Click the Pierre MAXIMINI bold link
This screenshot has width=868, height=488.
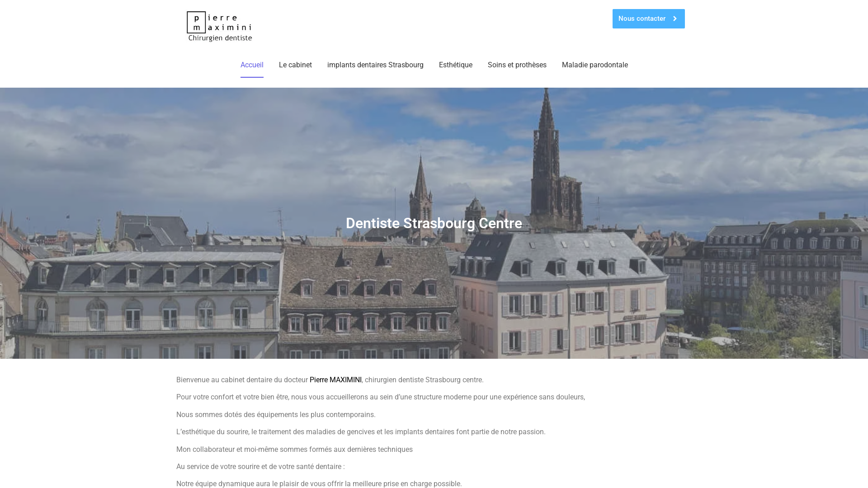tap(335, 380)
